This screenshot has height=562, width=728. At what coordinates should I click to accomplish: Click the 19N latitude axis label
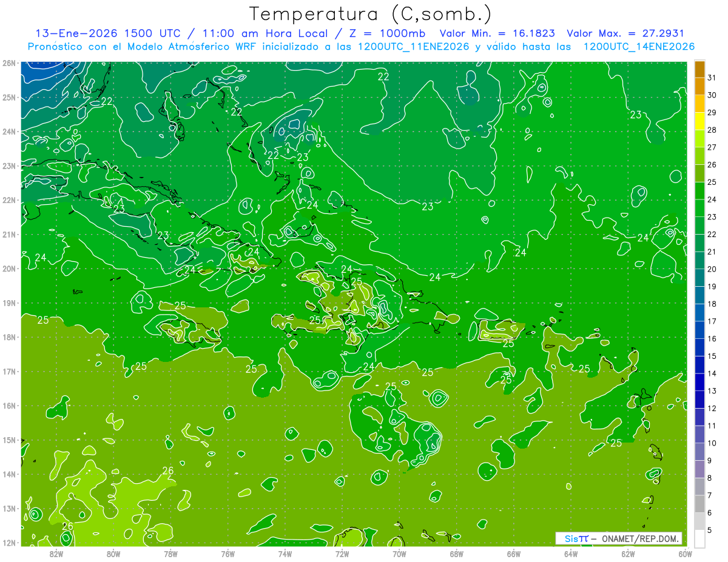[x=8, y=303]
